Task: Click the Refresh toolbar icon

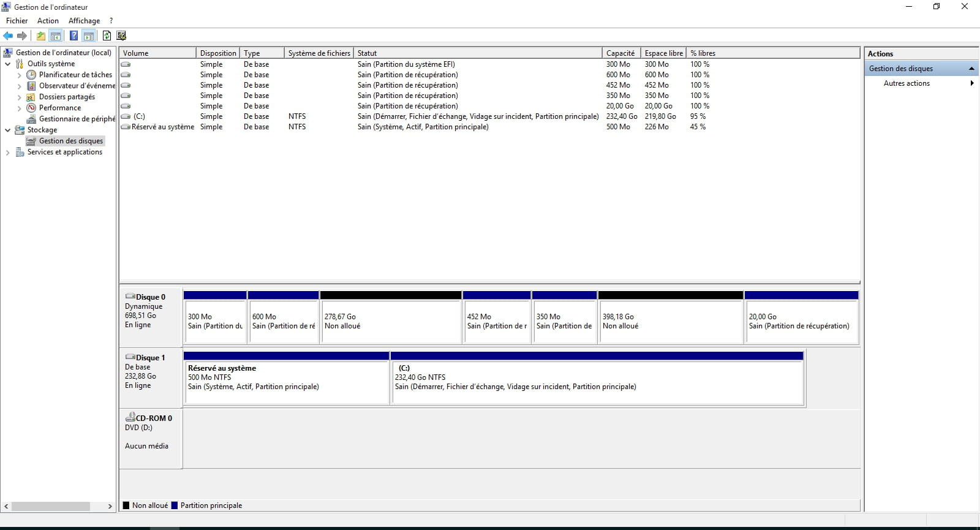Action: 107,36
